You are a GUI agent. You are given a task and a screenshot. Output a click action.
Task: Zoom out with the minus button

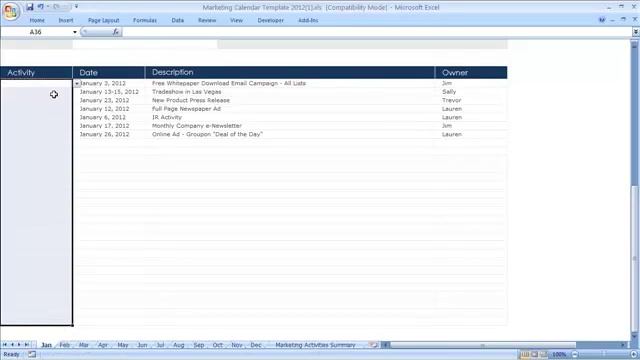point(574,354)
